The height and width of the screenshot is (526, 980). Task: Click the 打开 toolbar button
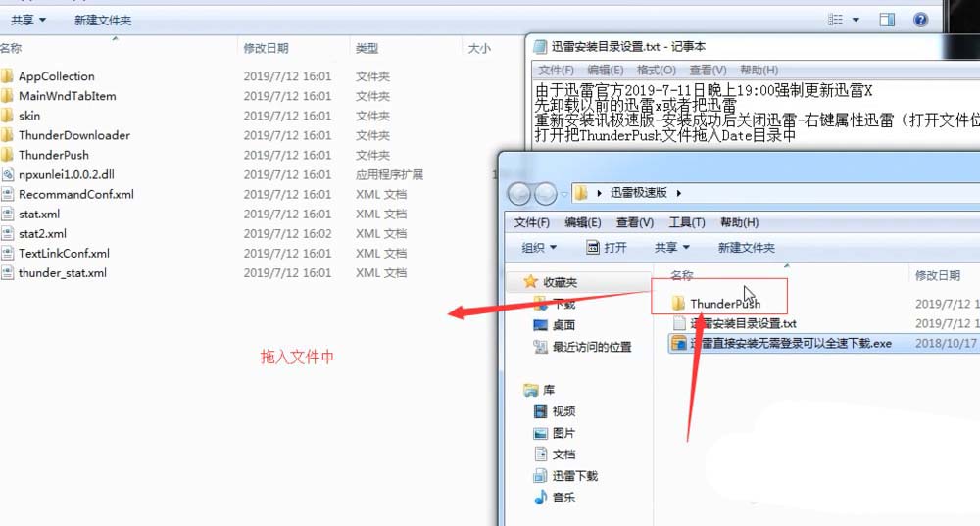pyautogui.click(x=607, y=248)
